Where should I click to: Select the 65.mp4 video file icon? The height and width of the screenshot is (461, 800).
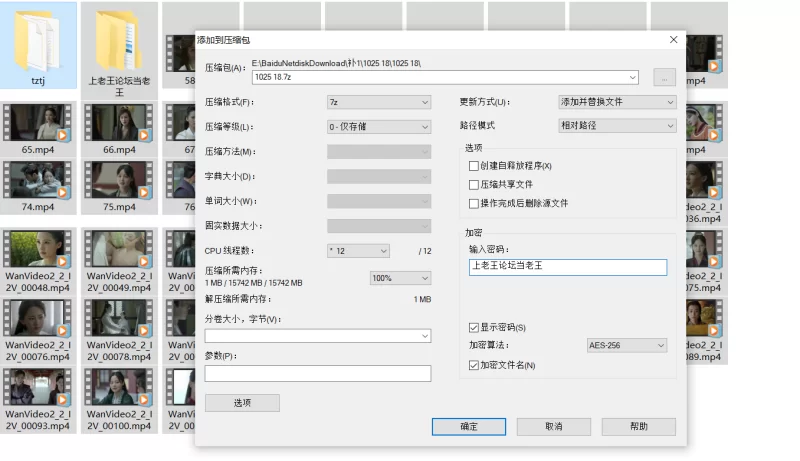(38, 122)
